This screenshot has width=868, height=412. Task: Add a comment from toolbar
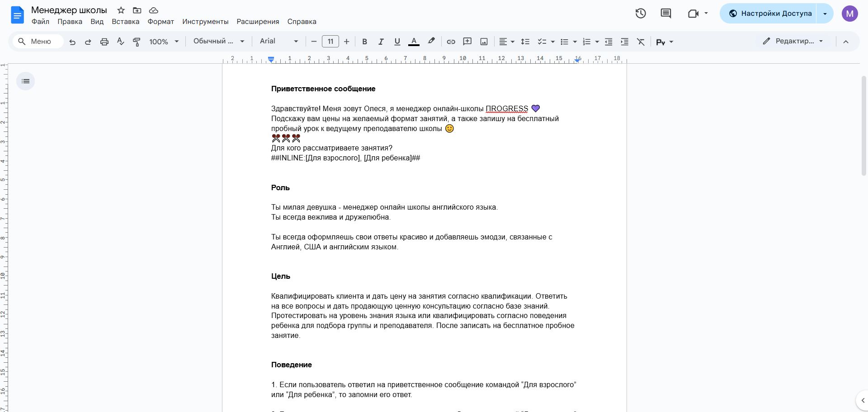click(467, 42)
